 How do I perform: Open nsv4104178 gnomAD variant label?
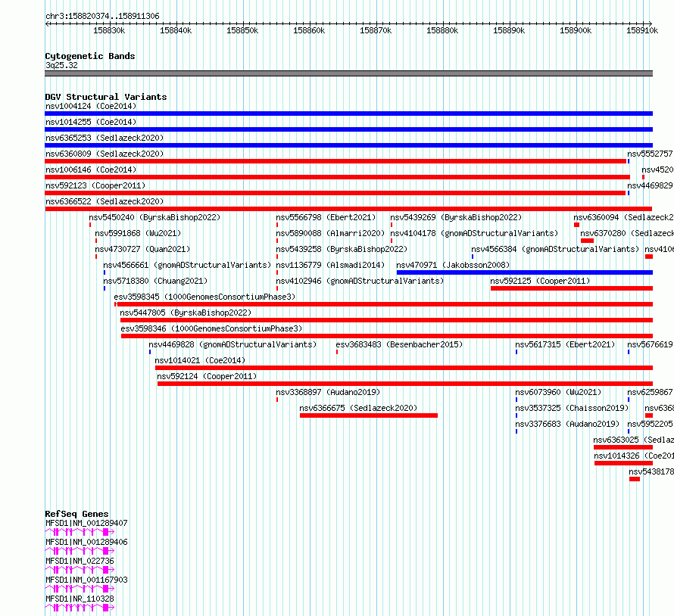474,233
